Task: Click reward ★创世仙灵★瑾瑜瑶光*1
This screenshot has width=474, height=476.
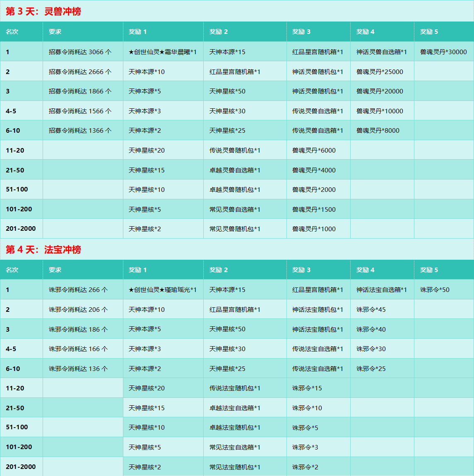Action: (163, 289)
